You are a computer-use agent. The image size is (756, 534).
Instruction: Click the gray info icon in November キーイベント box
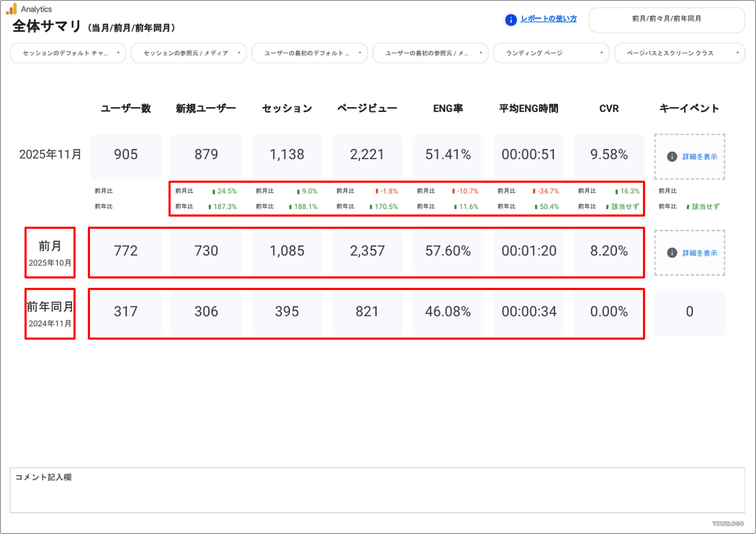672,157
